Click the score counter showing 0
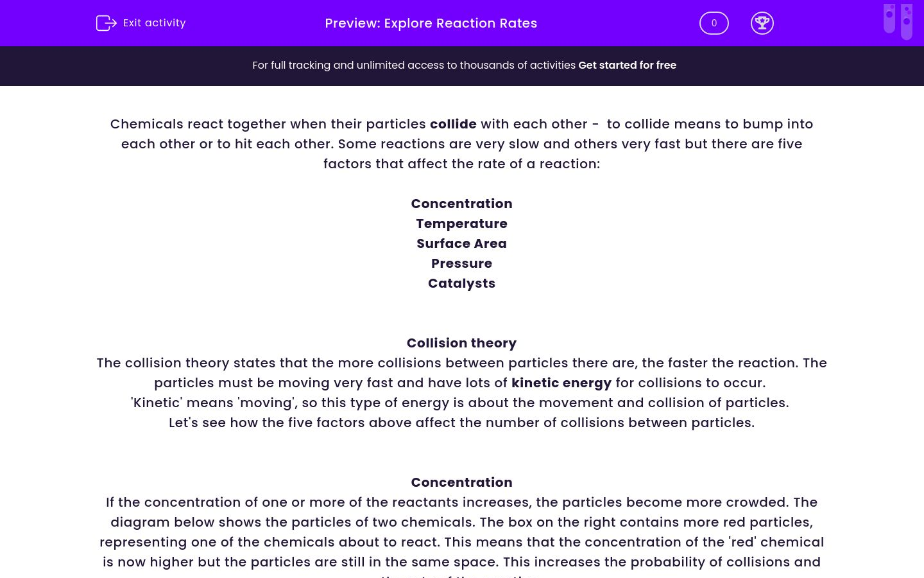This screenshot has height=578, width=924. click(714, 22)
